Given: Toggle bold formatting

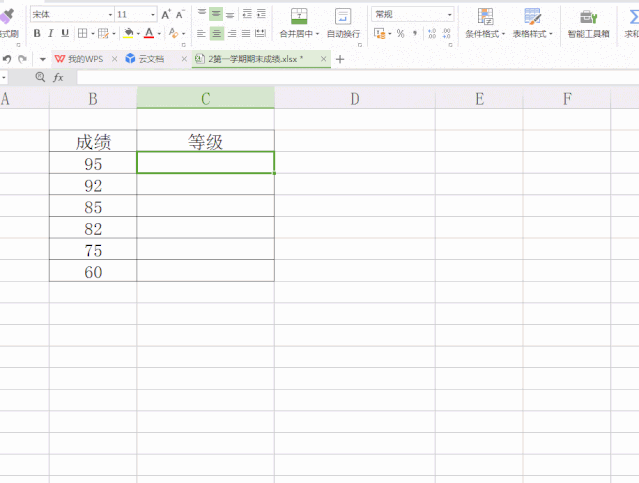Looking at the screenshot, I should [37, 33].
